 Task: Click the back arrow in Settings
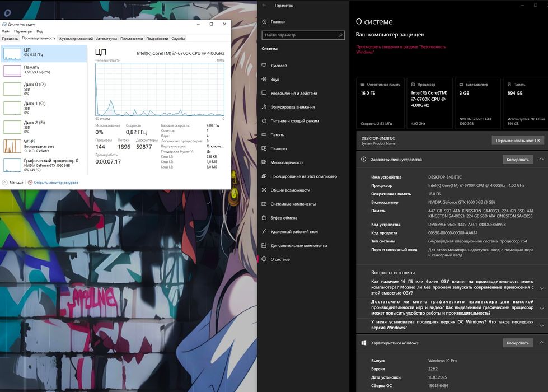(264, 5)
